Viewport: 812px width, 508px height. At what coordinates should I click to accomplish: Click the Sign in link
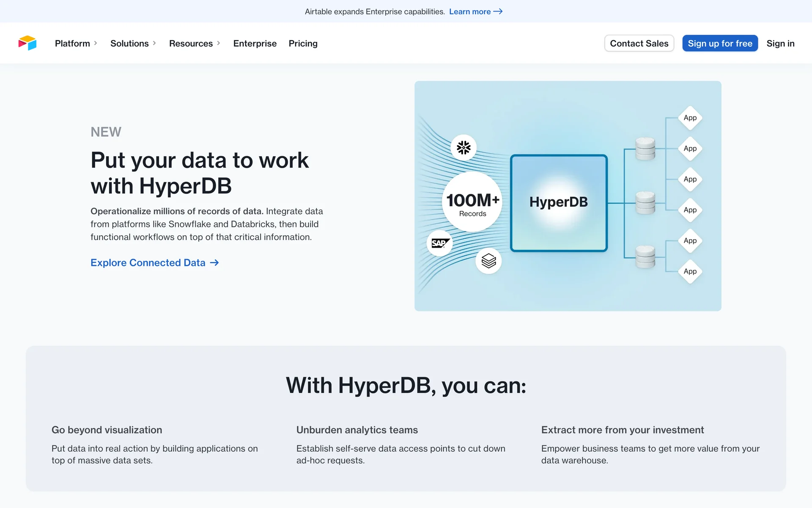tap(780, 43)
